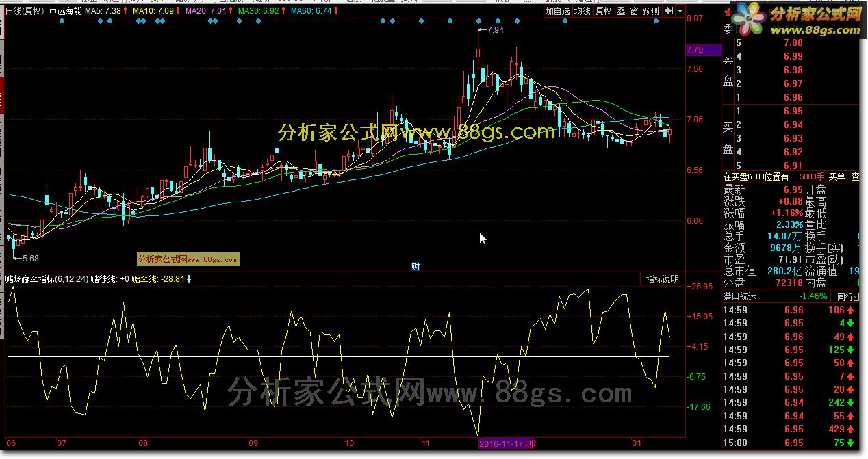The image size is (868, 459).
Task: Click the 涨跌 +0.08 change value
Action: click(x=791, y=202)
